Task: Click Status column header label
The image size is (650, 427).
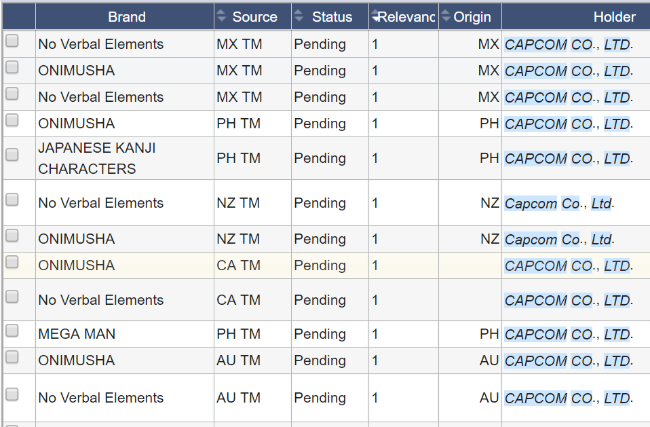Action: tap(332, 17)
